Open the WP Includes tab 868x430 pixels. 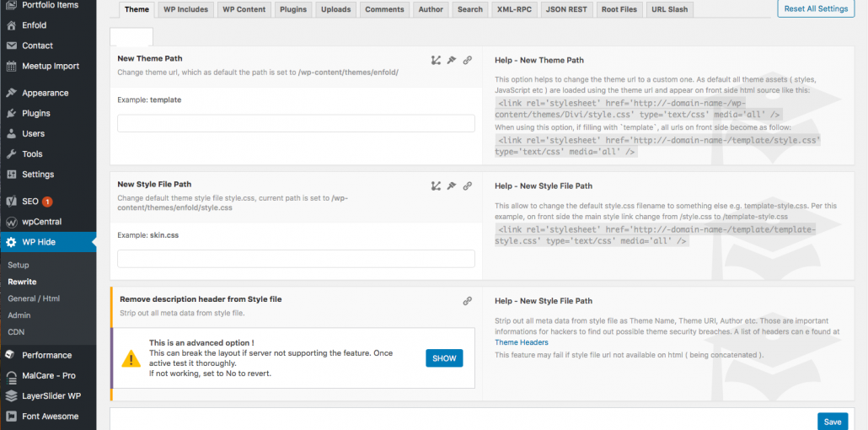pyautogui.click(x=186, y=9)
